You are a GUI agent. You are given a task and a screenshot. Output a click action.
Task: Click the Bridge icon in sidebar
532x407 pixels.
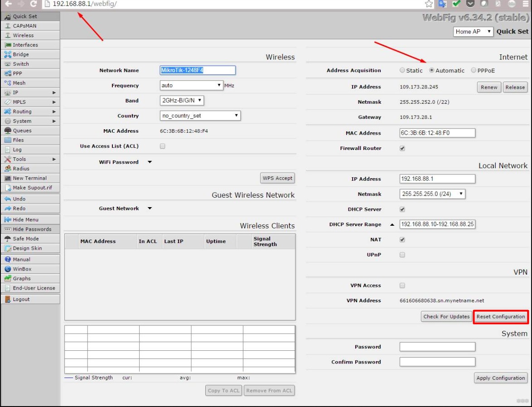[7, 54]
